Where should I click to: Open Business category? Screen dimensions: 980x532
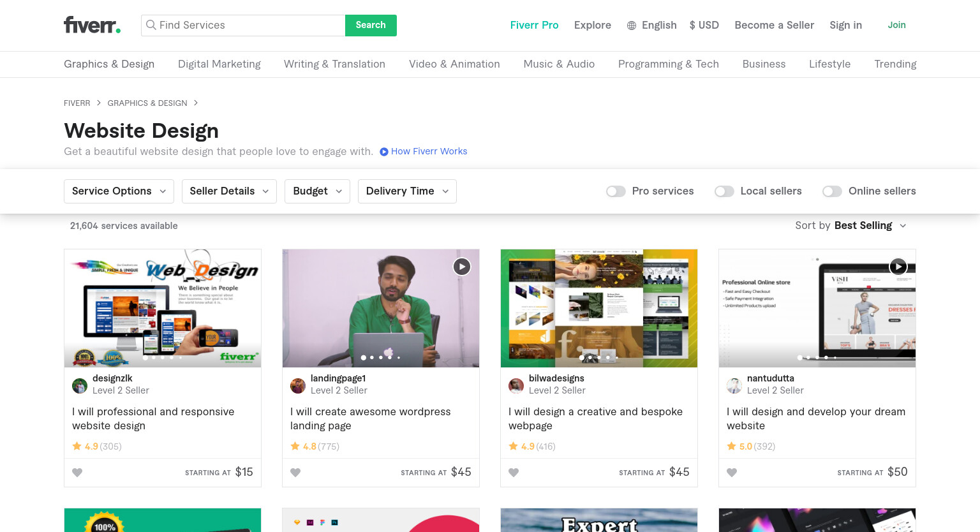pyautogui.click(x=764, y=64)
